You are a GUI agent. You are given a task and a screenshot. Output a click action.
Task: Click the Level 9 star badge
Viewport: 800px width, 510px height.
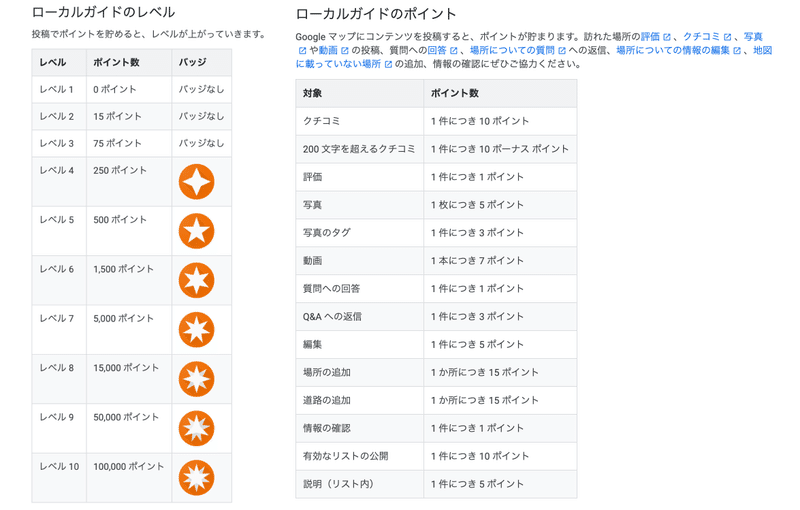pos(196,428)
